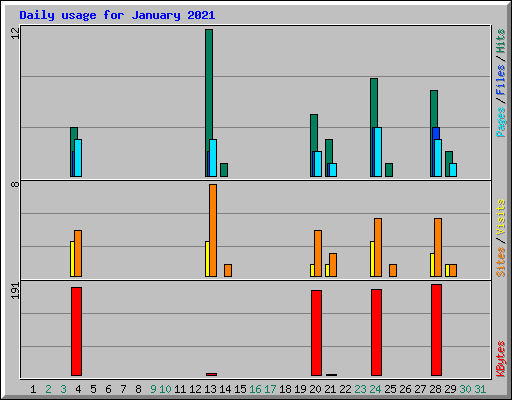The image size is (512, 400).
Task: Click the green x-axis label for day 10
Action: point(165,389)
